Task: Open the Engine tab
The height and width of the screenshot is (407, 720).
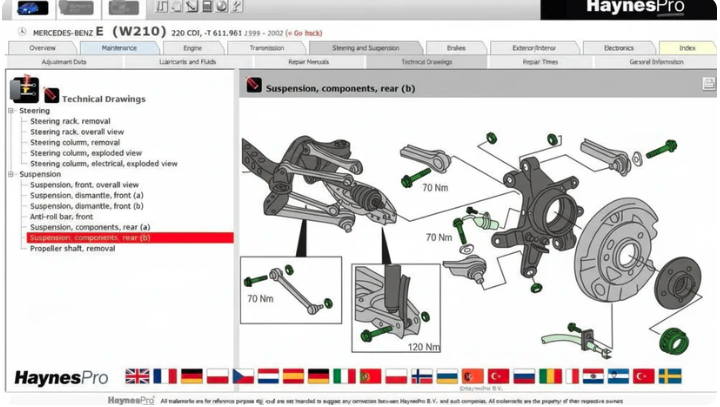Action: (193, 48)
